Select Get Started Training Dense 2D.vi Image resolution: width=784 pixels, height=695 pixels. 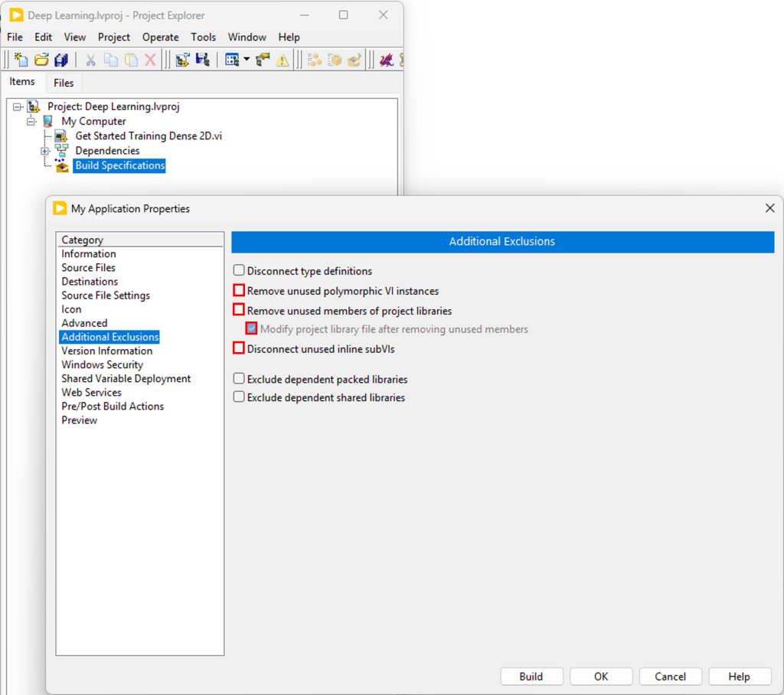149,135
